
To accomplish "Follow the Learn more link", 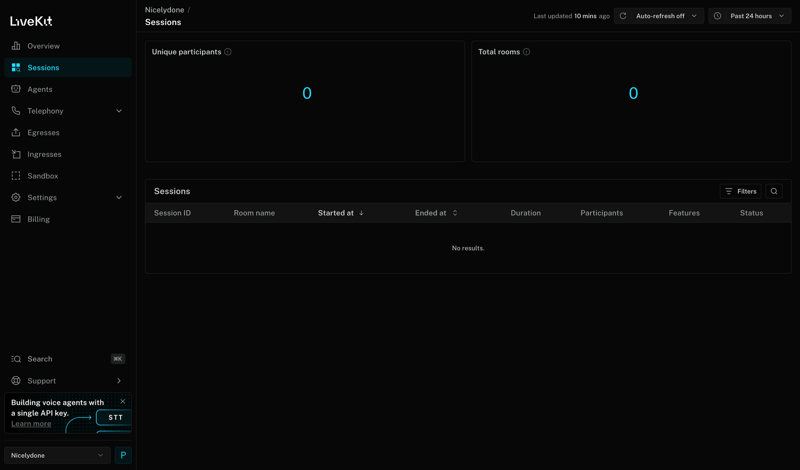I will point(31,424).
